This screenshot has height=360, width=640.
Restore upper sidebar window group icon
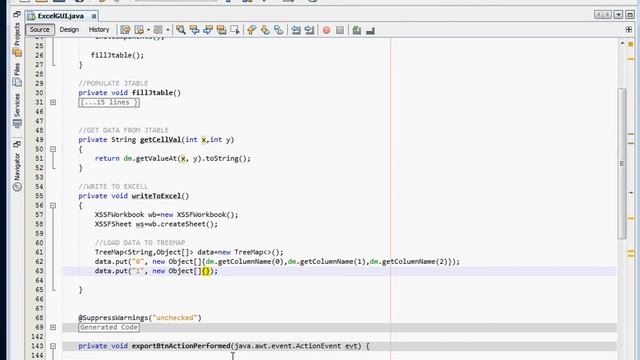[17, 14]
